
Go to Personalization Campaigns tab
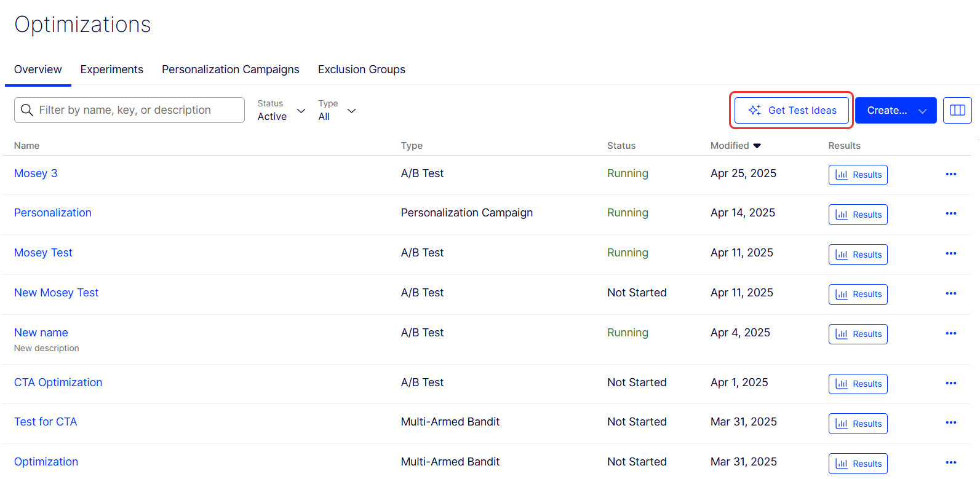[x=230, y=69]
